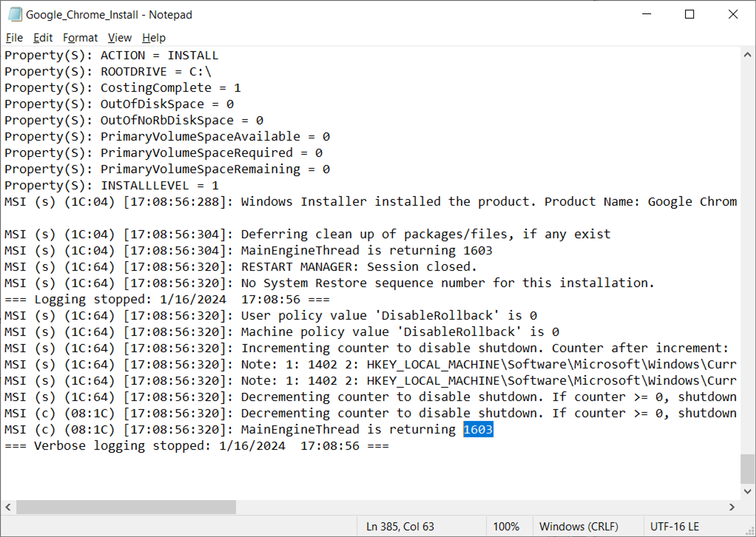Minimize the Notepad window

tap(647, 14)
